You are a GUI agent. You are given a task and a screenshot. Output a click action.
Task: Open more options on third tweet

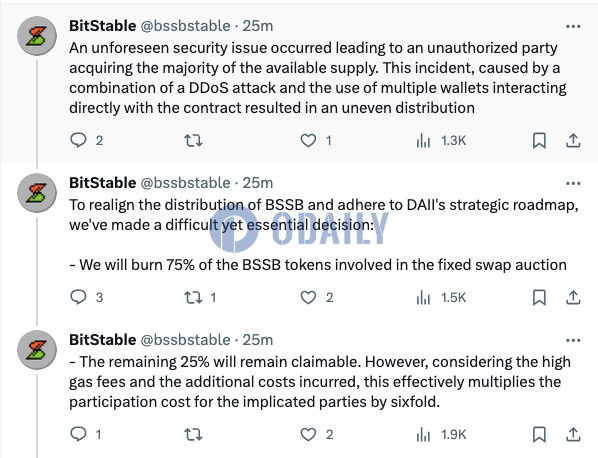[x=573, y=340]
